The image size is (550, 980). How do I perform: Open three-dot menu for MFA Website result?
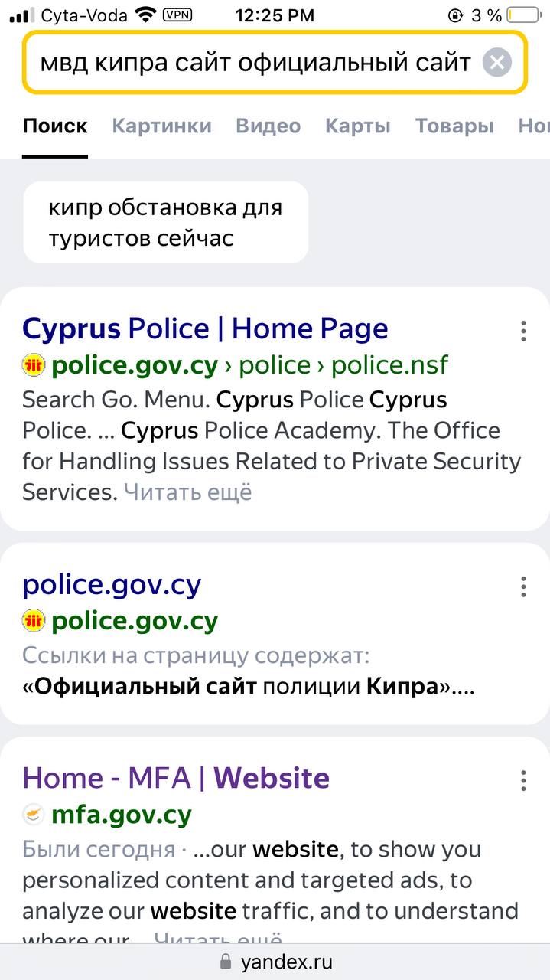[523, 781]
